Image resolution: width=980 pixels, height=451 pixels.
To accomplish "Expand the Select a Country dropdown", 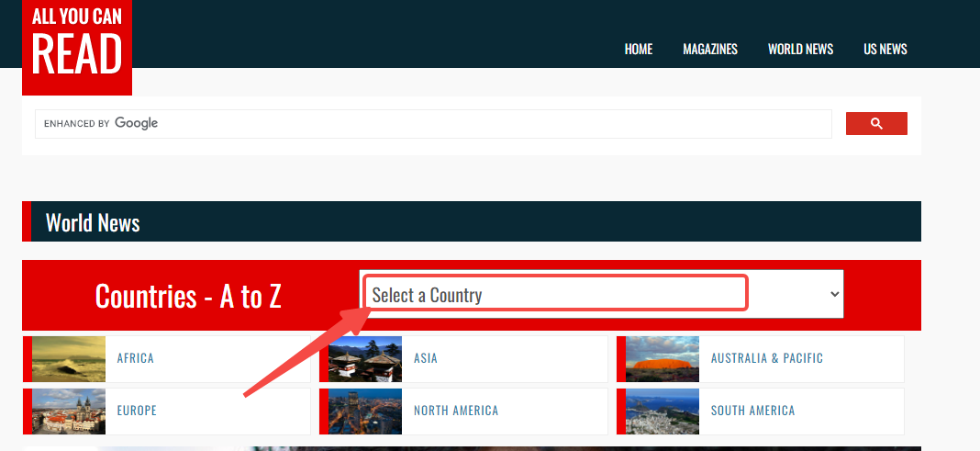I will 601,294.
